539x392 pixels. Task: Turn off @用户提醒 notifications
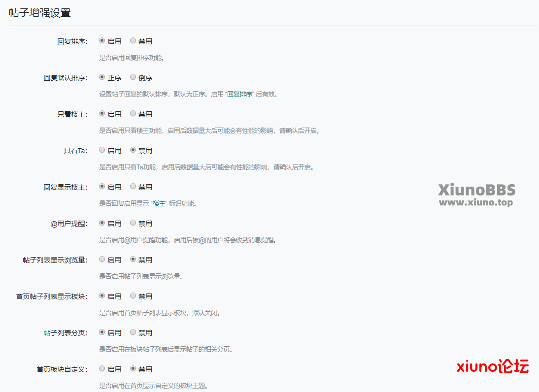133,223
